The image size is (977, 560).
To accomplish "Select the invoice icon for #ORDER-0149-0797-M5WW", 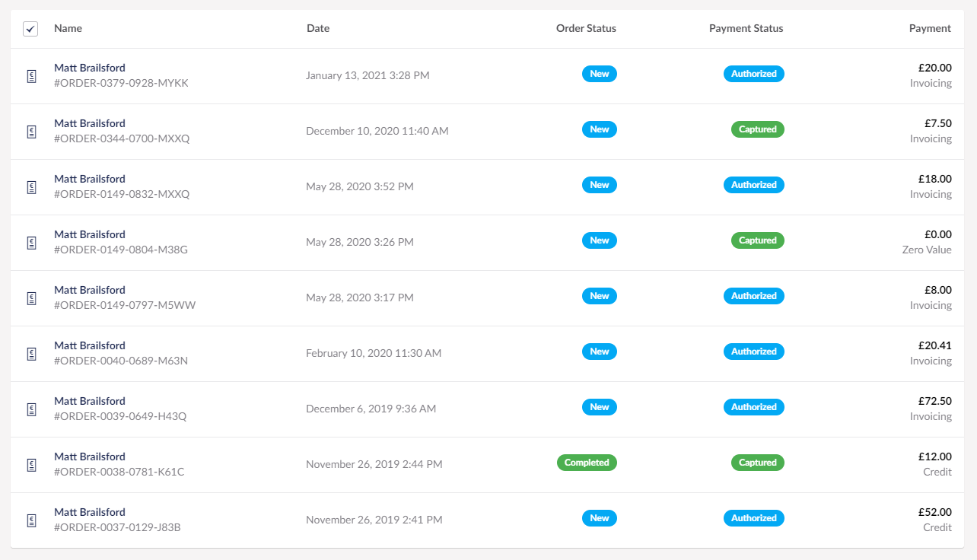I will pyautogui.click(x=31, y=297).
